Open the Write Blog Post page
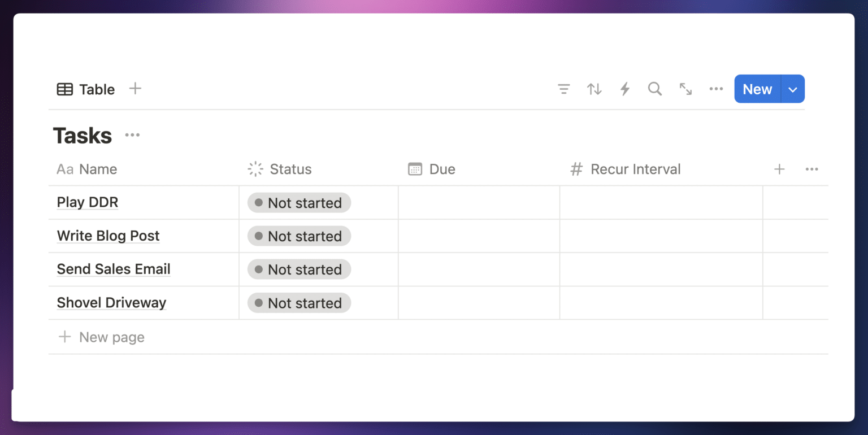The width and height of the screenshot is (868, 435). [x=108, y=236]
